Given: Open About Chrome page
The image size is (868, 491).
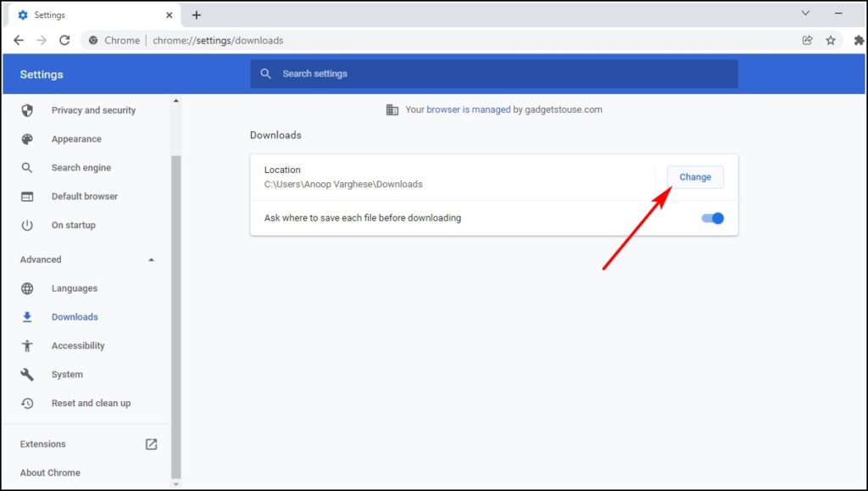Looking at the screenshot, I should click(x=50, y=472).
